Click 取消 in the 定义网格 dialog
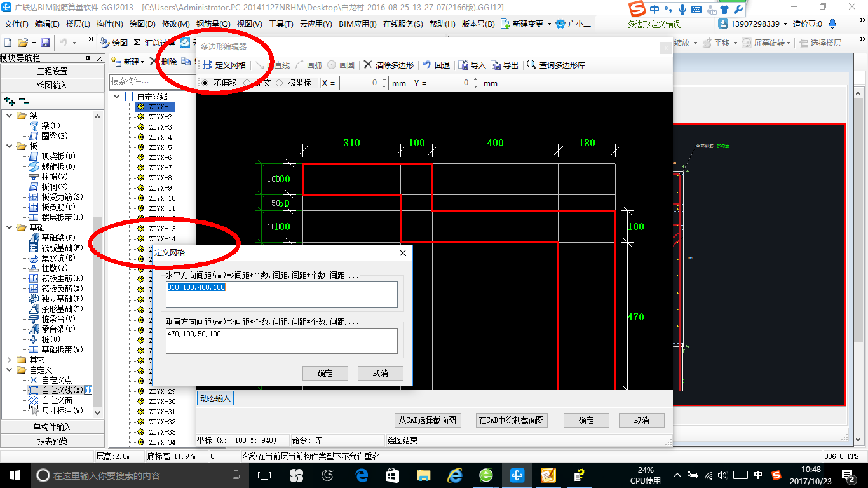 point(381,373)
